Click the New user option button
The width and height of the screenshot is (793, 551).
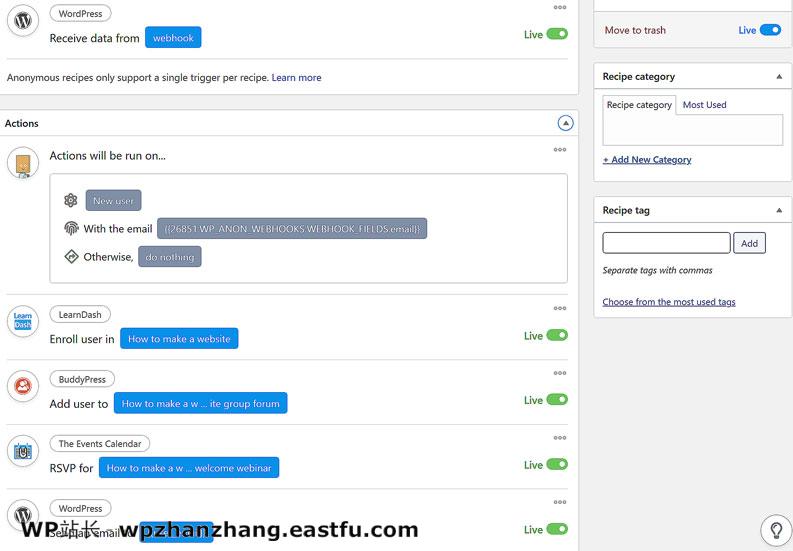[x=113, y=200]
